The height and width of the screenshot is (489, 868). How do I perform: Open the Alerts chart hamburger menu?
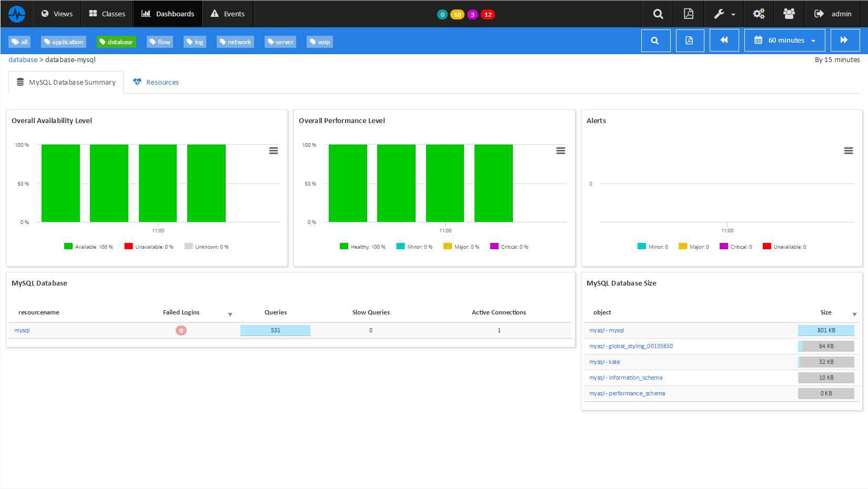click(x=848, y=150)
